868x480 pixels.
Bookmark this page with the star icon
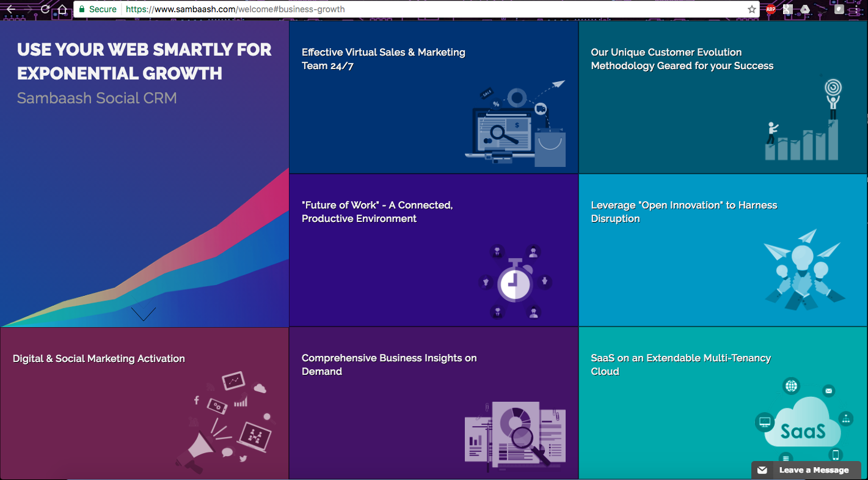(x=752, y=9)
